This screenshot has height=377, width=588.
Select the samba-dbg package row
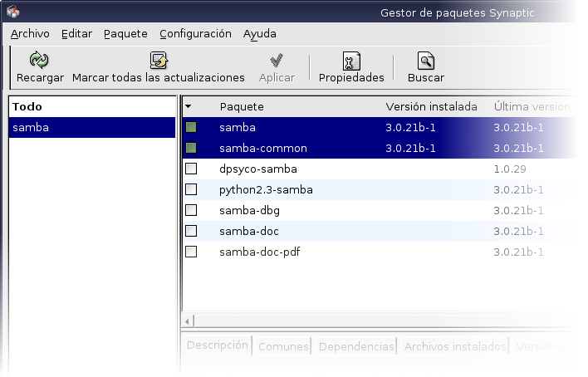380,210
